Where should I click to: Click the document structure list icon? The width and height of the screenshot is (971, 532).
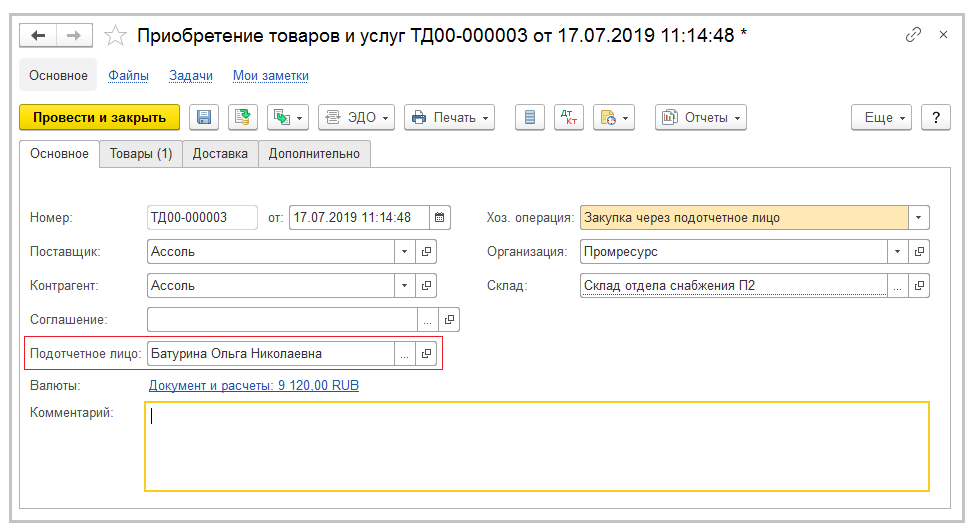coord(529,117)
